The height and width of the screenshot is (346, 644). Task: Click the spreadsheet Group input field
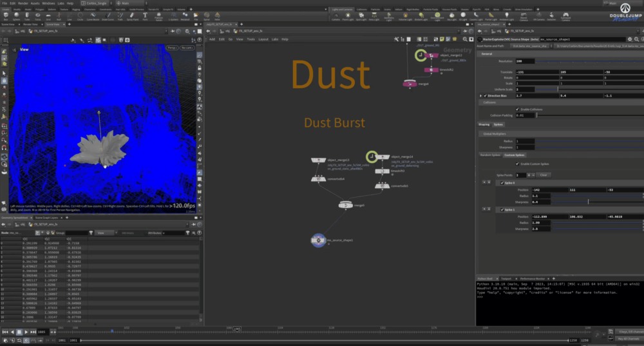(x=77, y=233)
